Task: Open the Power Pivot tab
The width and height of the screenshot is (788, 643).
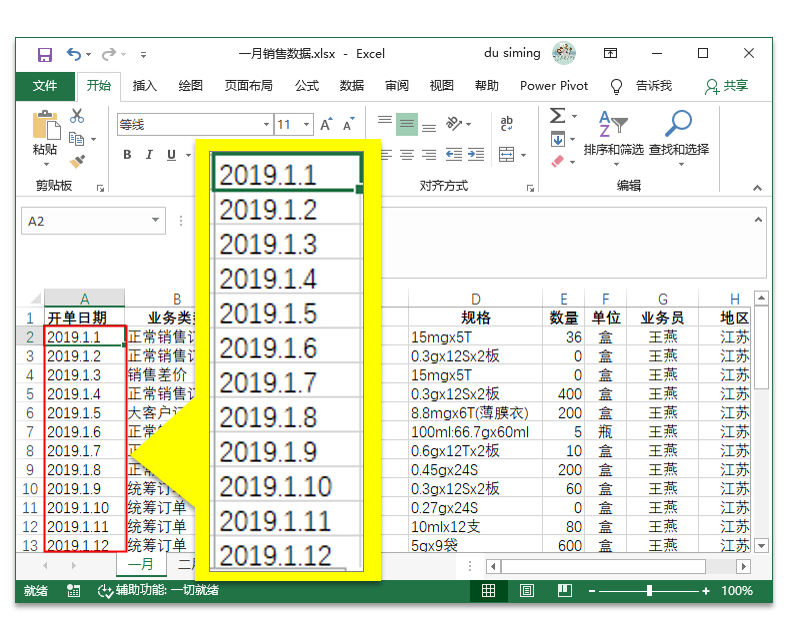Action: pos(554,86)
